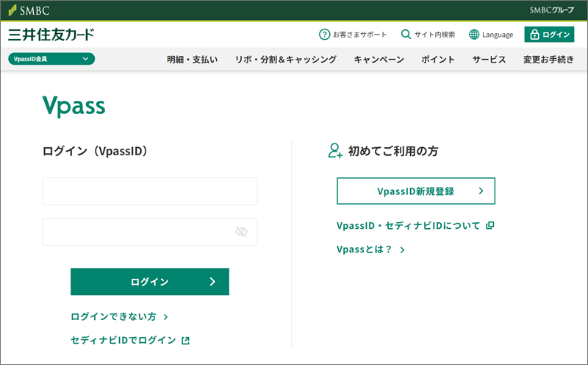Screen dimensions: 588x365
Task: Open Vpassとは？ link
Action: tap(370, 249)
